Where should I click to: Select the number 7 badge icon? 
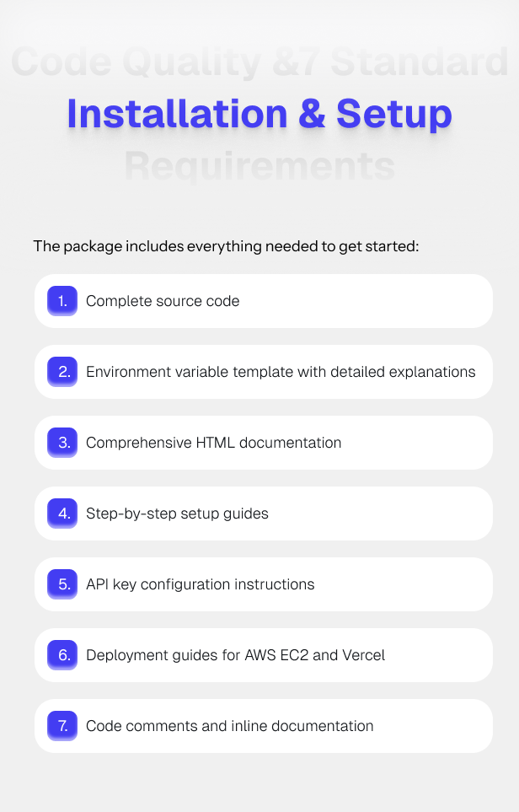pos(62,726)
